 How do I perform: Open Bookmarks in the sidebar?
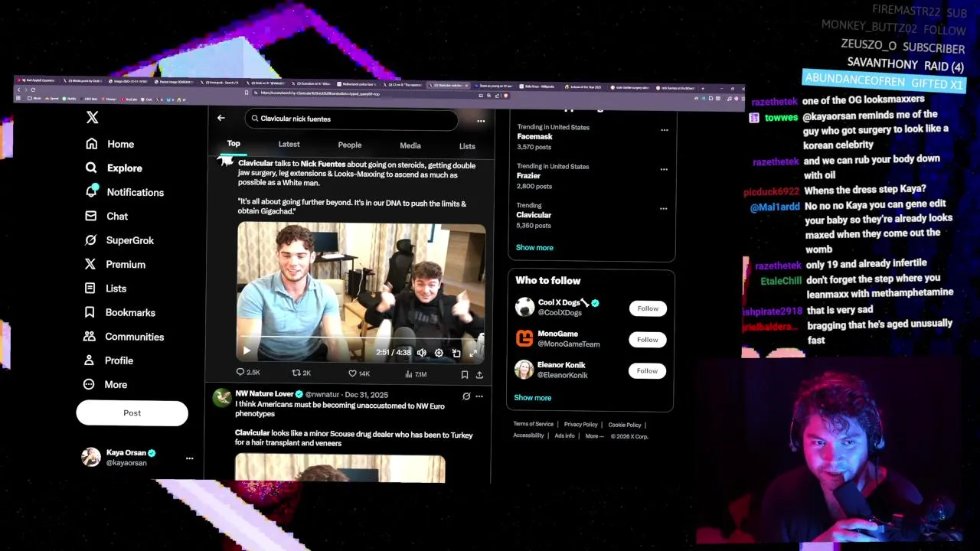119,312
